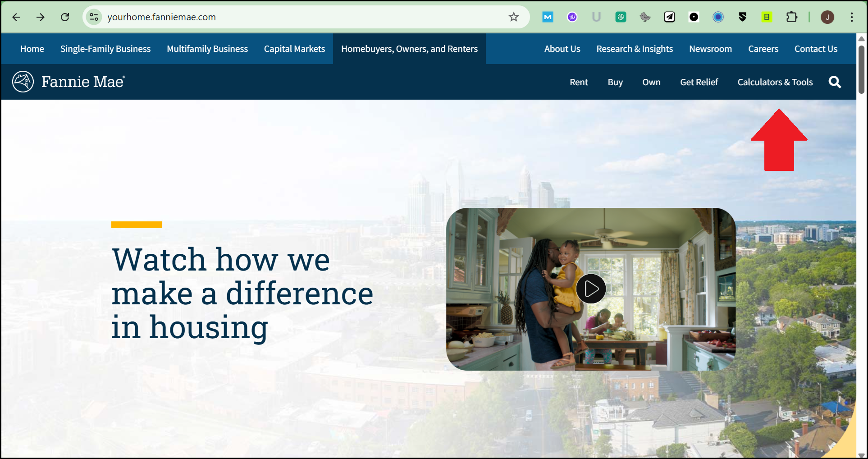
Task: Open the black circle extension icon
Action: tap(694, 17)
